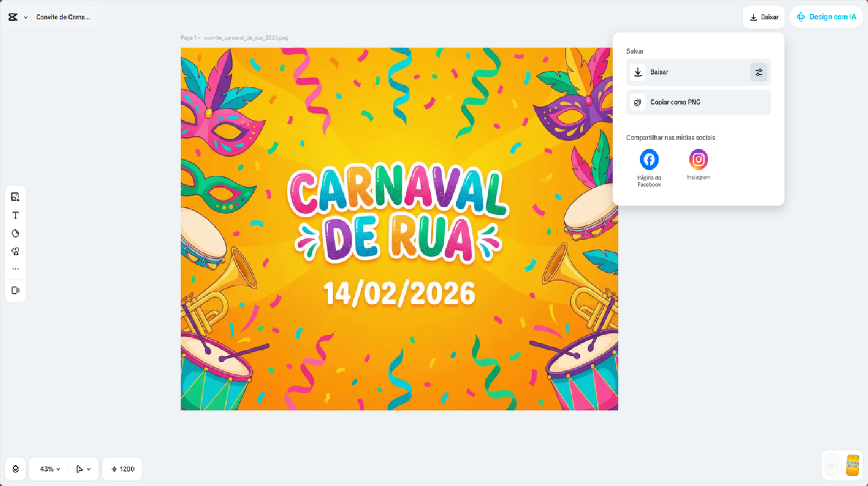Select the Text tool
Viewport: 868px width, 486px height.
(15, 215)
